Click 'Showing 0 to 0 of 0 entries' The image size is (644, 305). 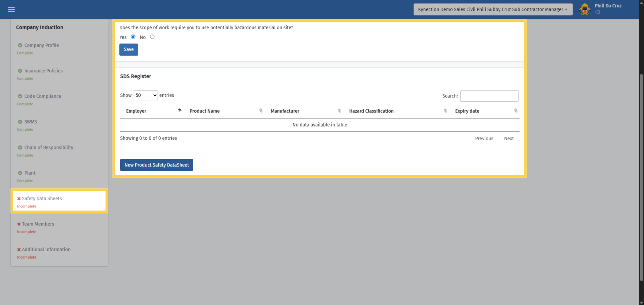click(x=148, y=138)
